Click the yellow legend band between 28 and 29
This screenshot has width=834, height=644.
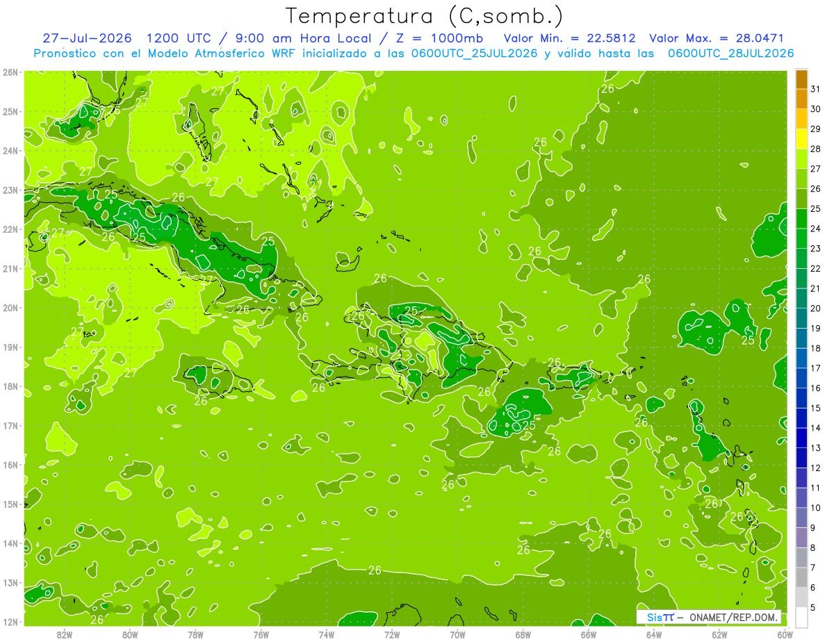click(801, 139)
